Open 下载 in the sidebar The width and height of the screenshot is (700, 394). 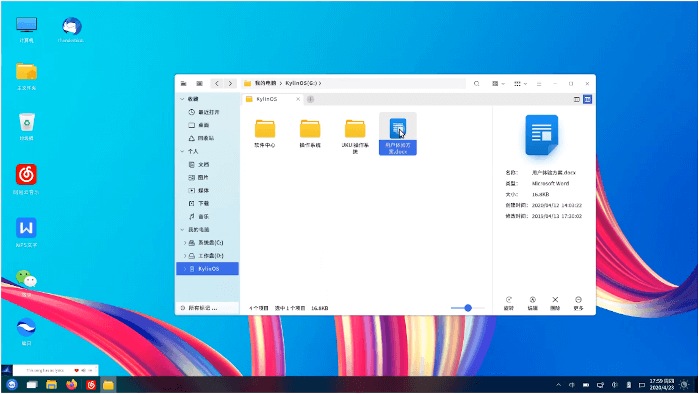(199, 203)
